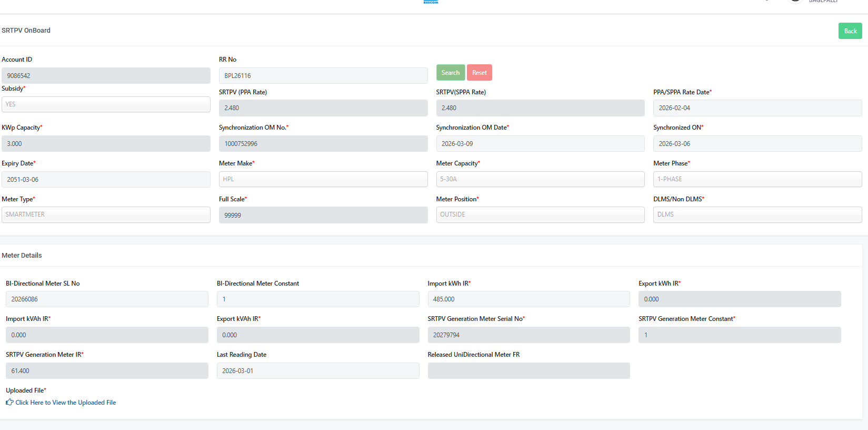The image size is (868, 430).
Task: Open the Meter Type dropdown showing SMARTMETER
Action: 106,214
